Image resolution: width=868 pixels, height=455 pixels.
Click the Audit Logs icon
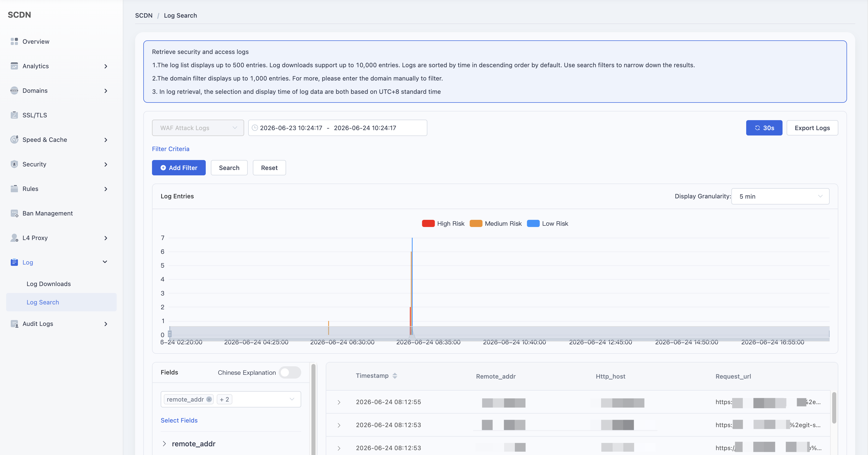pyautogui.click(x=14, y=324)
